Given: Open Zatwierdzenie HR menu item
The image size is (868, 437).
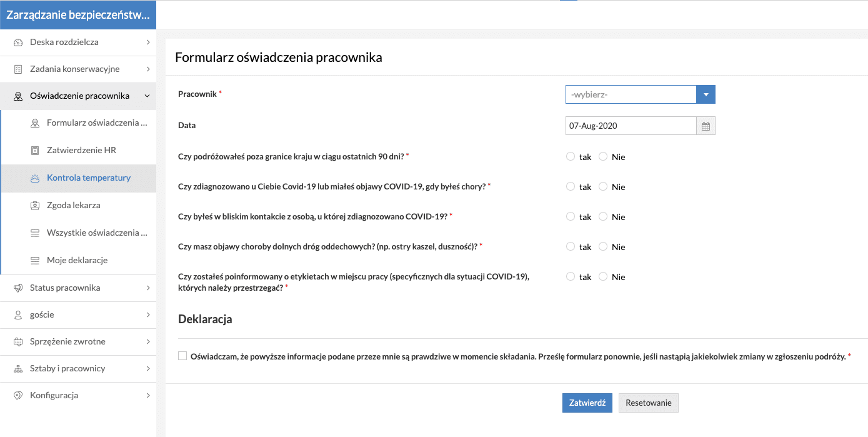Looking at the screenshot, I should tap(81, 151).
